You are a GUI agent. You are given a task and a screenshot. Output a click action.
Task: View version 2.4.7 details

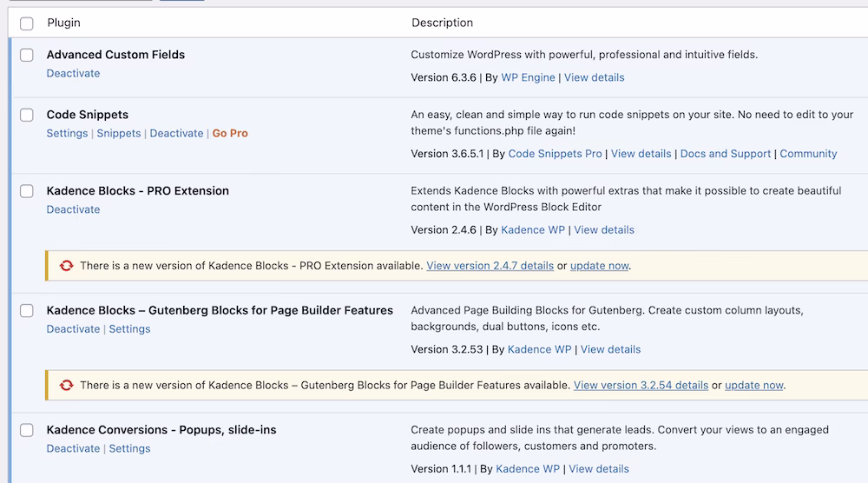(490, 266)
